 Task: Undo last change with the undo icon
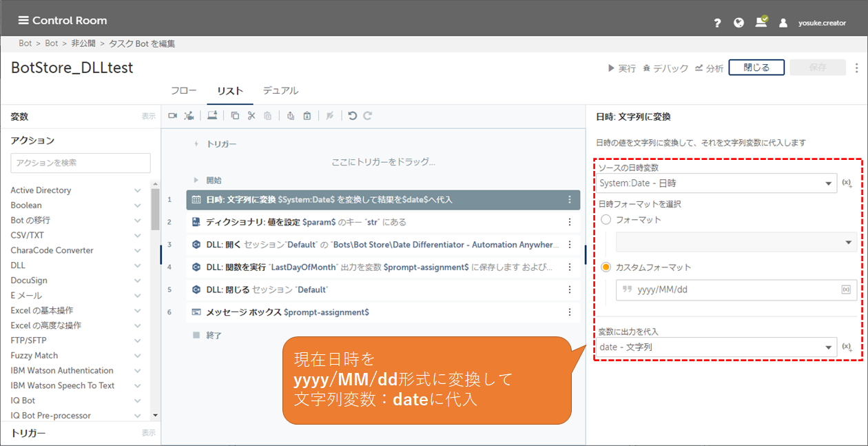(353, 116)
